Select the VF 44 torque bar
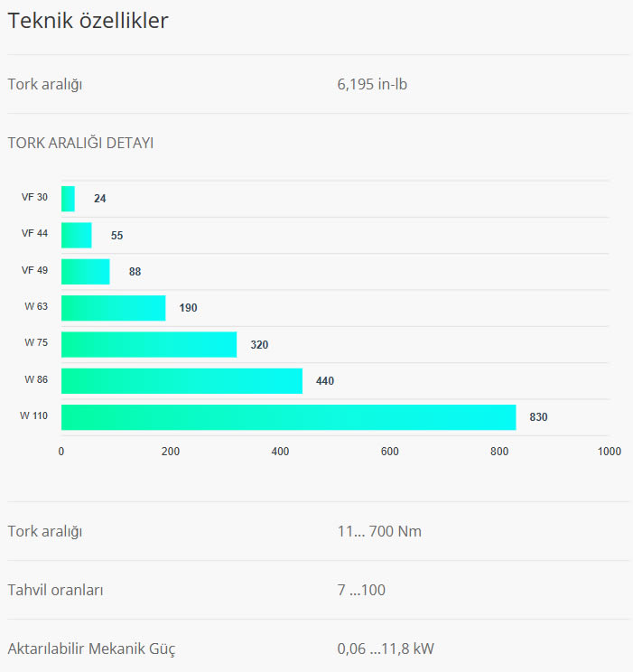 [x=76, y=235]
